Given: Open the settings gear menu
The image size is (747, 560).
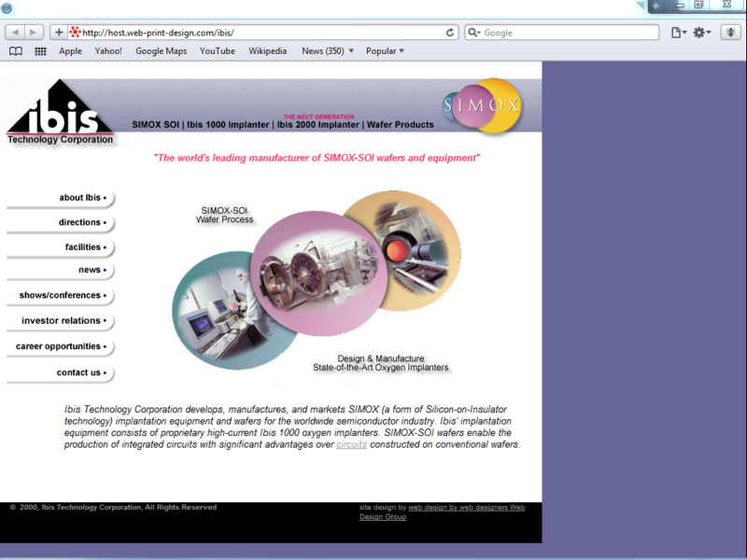Looking at the screenshot, I should (701, 33).
